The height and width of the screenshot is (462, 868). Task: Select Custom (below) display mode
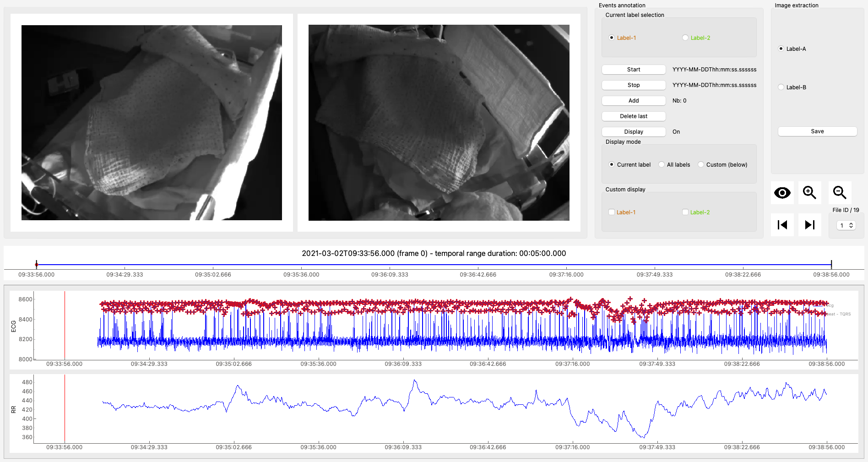coord(701,165)
